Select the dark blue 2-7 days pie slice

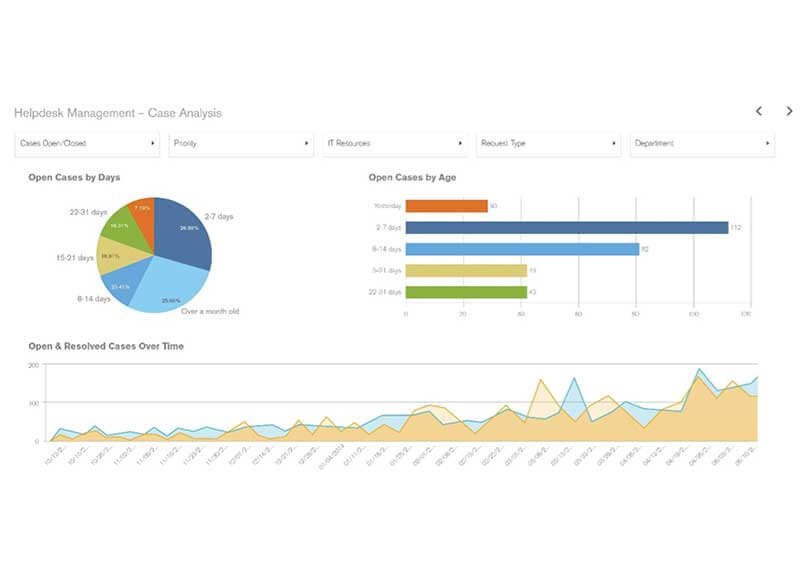(x=184, y=232)
